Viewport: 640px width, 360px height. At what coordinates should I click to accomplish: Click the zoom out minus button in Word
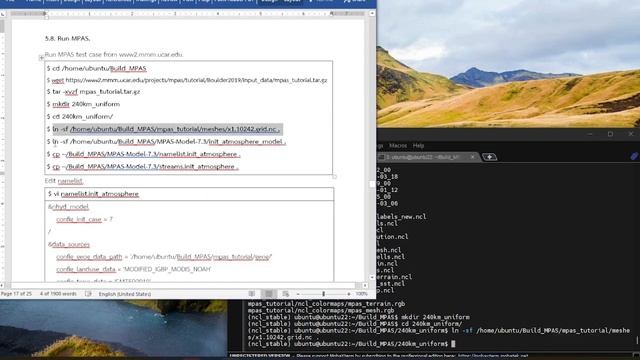pos(298,294)
